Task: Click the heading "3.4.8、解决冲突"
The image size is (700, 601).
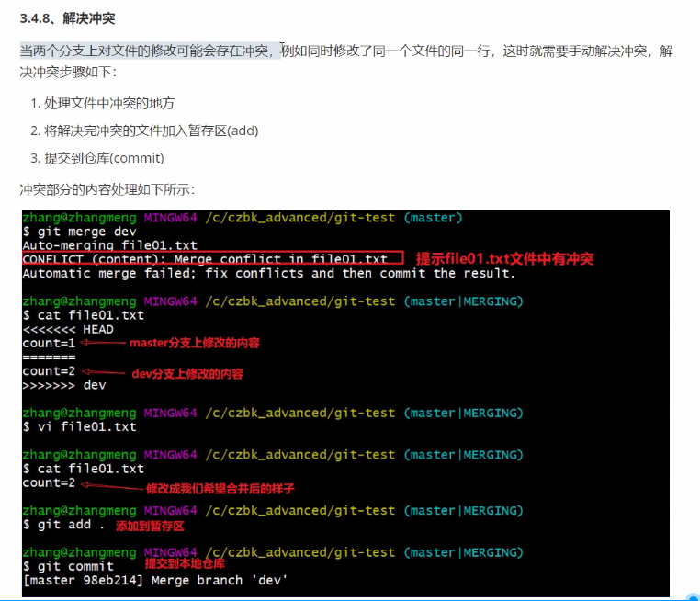Action: tap(67, 18)
